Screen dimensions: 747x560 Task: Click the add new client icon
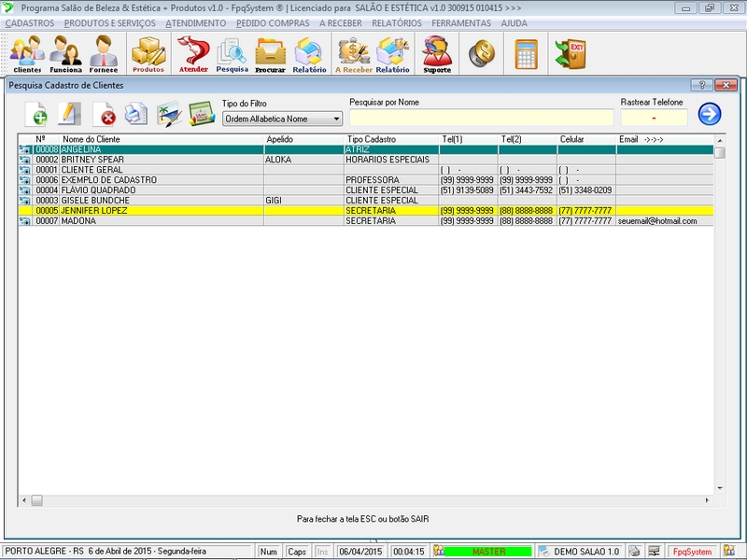click(38, 114)
